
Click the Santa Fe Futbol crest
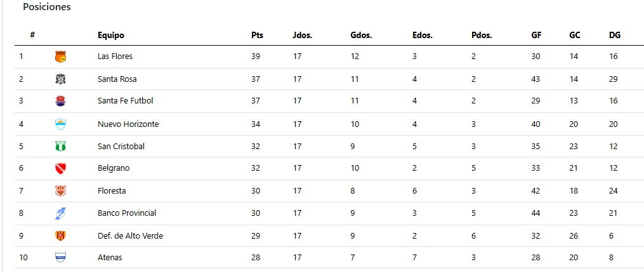[60, 101]
